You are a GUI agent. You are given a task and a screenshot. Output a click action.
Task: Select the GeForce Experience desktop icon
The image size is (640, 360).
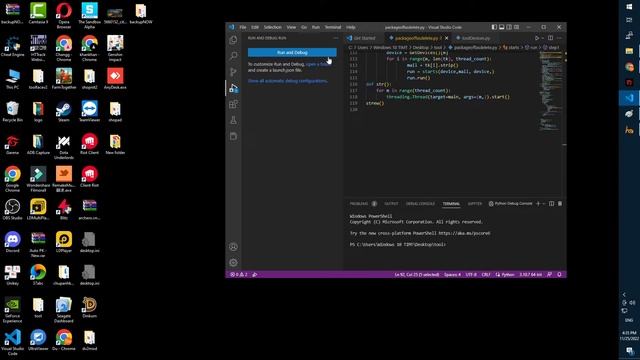tap(12, 310)
